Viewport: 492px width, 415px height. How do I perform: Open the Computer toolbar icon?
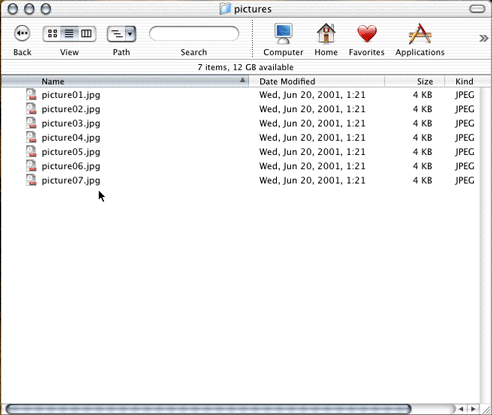click(283, 34)
